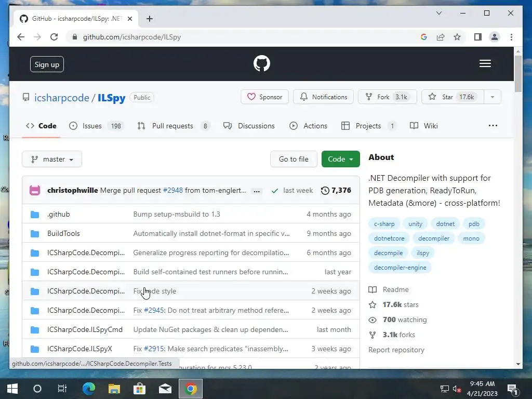Screen dimensions: 532x399
Task: Open Task View on taskbar
Action: tap(62, 389)
